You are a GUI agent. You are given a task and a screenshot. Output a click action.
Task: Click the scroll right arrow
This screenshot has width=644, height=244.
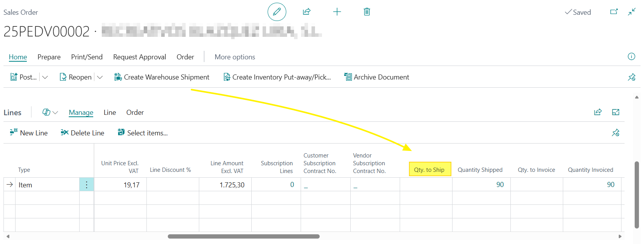point(620,236)
